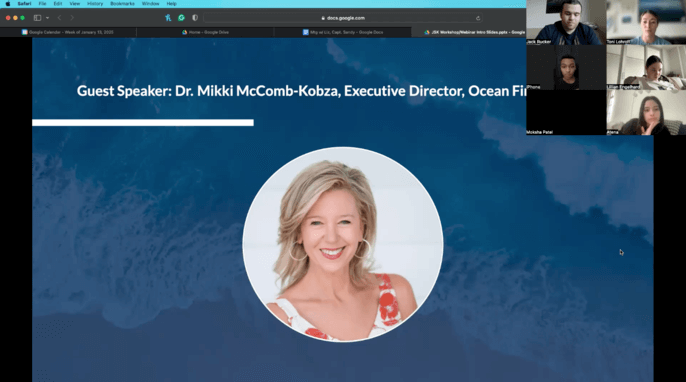Click the green Grammarly extension icon
This screenshot has width=686, height=382.
tap(182, 18)
